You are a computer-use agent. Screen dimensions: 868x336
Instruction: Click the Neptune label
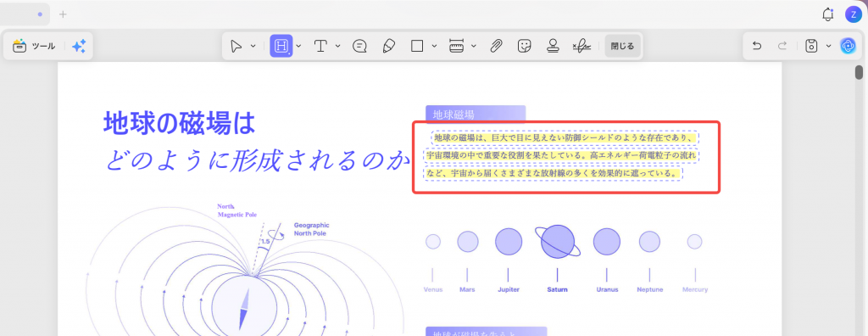tap(650, 289)
